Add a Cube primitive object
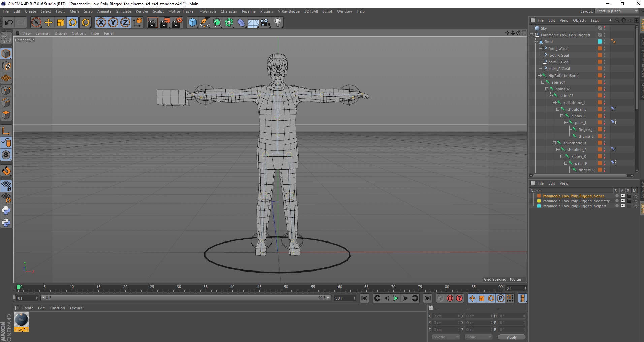Image resolution: width=644 pixels, height=342 pixels. click(x=192, y=23)
